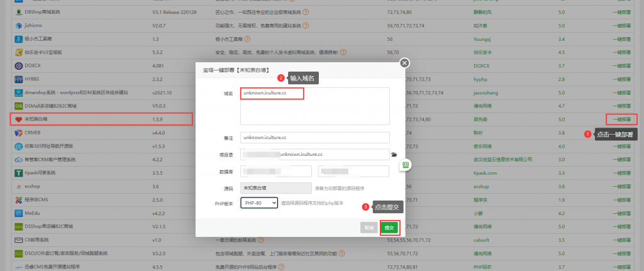Click the DOXCX logo icon
Viewport: 644px width, 271px height.
(x=18, y=65)
